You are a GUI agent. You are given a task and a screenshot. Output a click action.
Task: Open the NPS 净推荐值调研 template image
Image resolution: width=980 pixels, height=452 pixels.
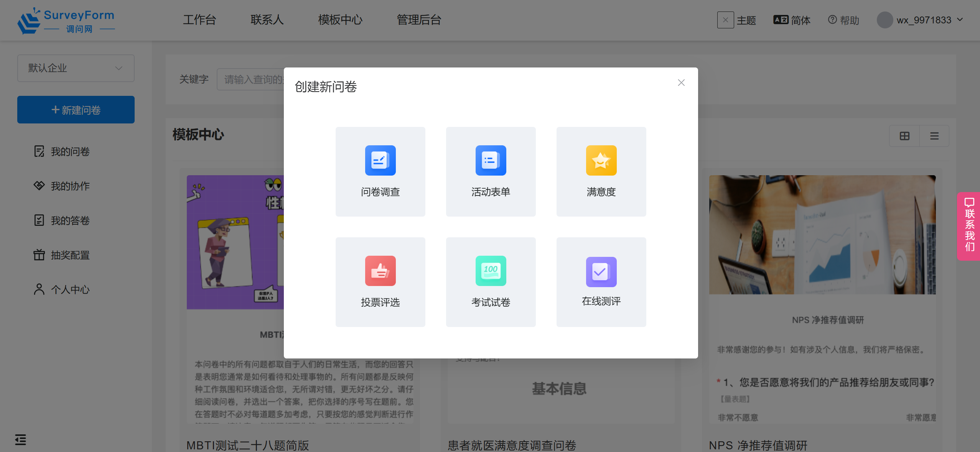tap(822, 235)
